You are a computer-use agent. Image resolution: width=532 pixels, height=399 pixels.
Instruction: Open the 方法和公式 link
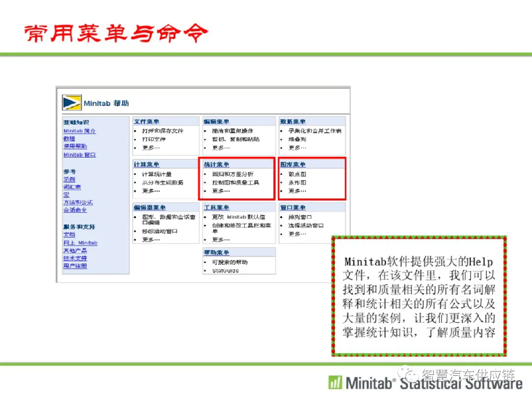pyautogui.click(x=78, y=202)
